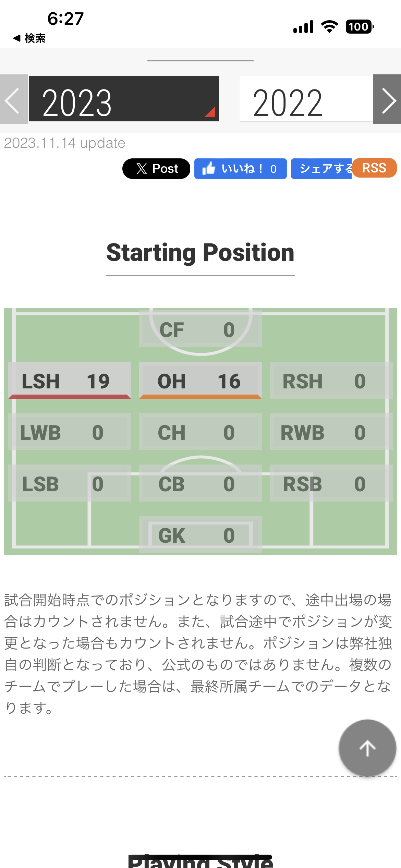Like the page with thumbs-up いいね button
The image size is (401, 868).
(x=240, y=169)
